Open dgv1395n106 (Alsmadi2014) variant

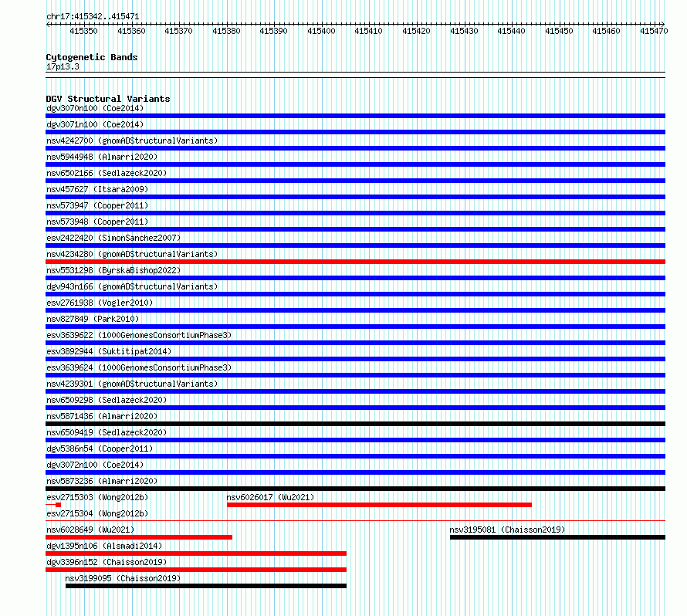(x=104, y=546)
